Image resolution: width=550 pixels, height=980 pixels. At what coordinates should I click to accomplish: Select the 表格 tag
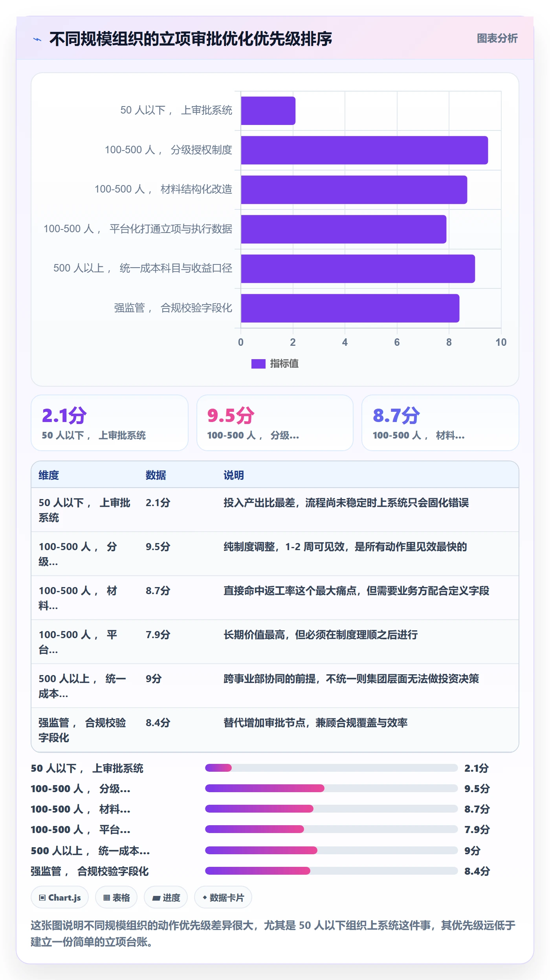tap(116, 897)
